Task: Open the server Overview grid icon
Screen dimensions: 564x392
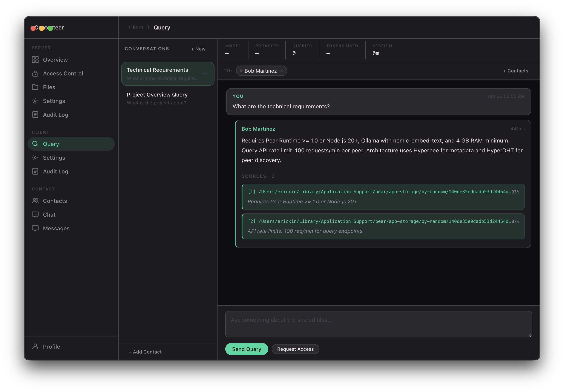Action: pos(35,60)
